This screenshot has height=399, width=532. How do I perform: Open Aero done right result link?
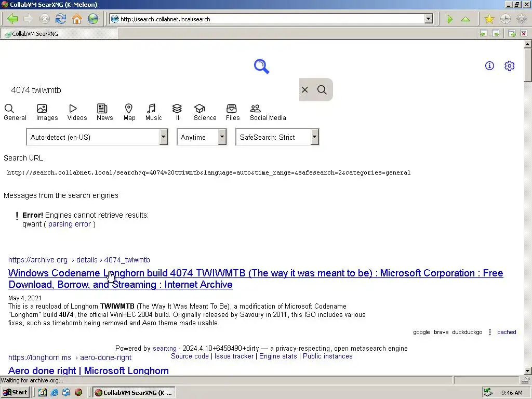coord(88,370)
